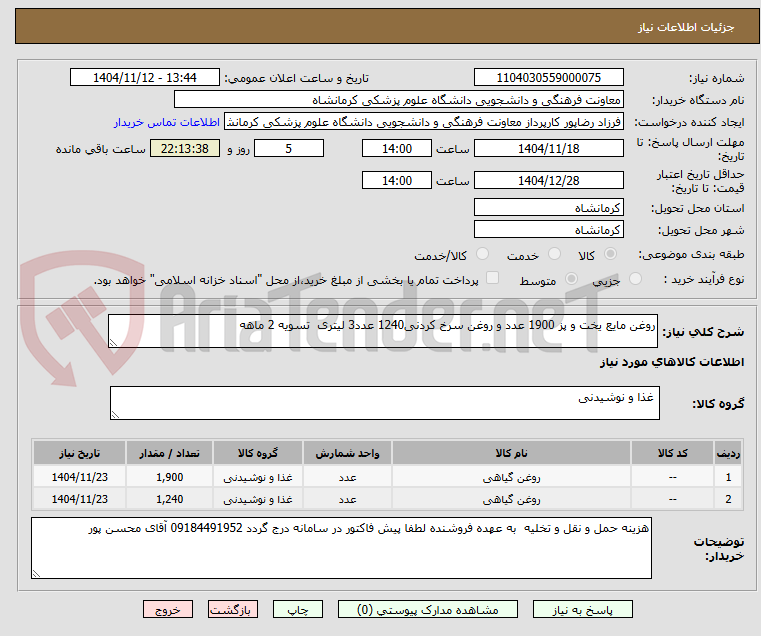Toggle the اسناد خزانه اسلامی payment checkbox
The width and height of the screenshot is (761, 636).
pos(493,278)
